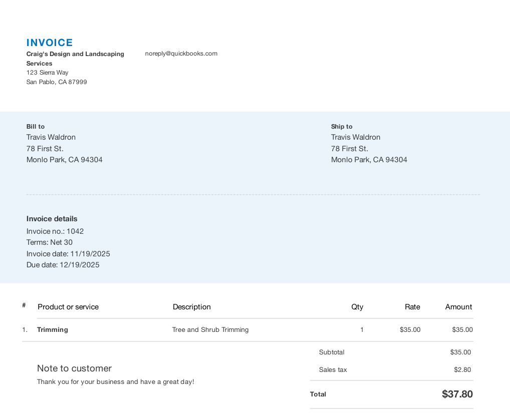
Task: Click the Product or service column header
Action: [x=68, y=307]
